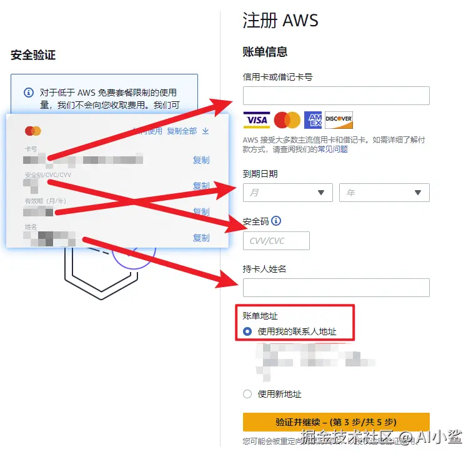Viewport: 476px width, 459px height.
Task: Focus the 信用卡或借记卡号 input field
Action: 336,96
